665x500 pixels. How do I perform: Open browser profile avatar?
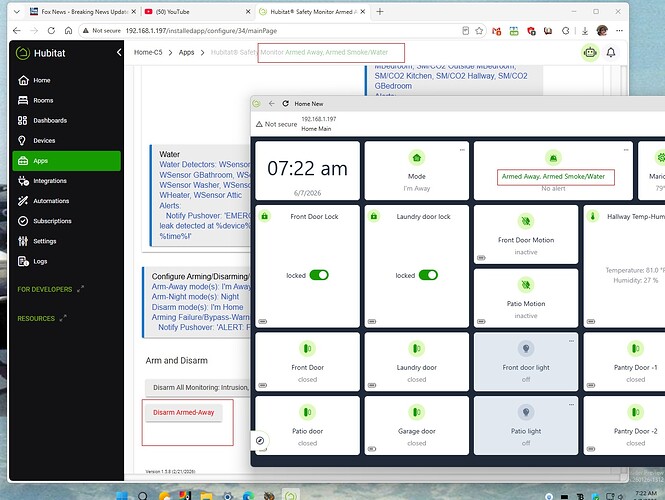[x=602, y=31]
